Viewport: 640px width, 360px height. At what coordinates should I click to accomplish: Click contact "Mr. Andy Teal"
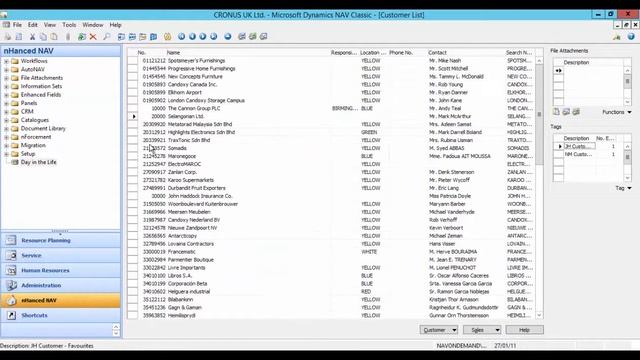pyautogui.click(x=445, y=109)
